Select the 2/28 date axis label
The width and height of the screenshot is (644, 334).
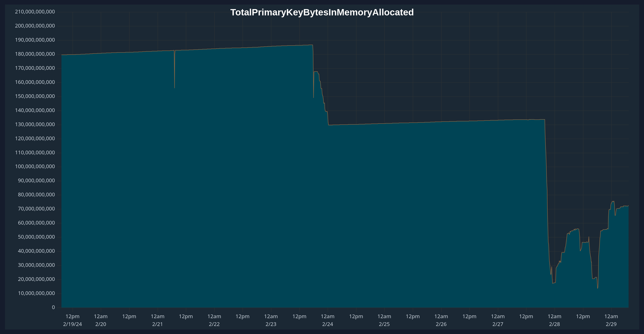[555, 324]
